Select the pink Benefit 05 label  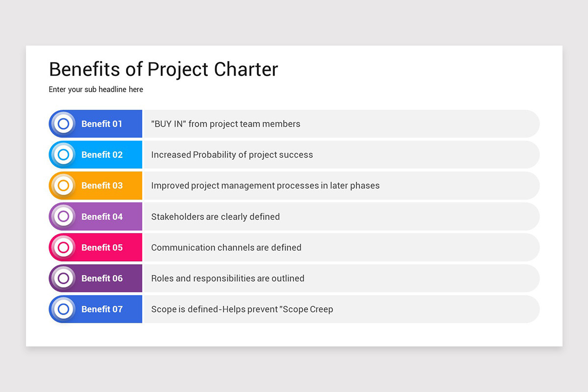pyautogui.click(x=102, y=247)
